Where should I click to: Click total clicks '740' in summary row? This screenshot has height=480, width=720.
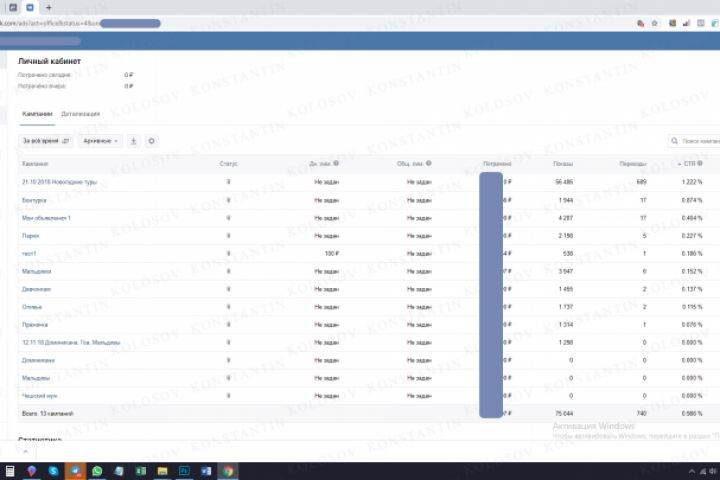click(641, 413)
